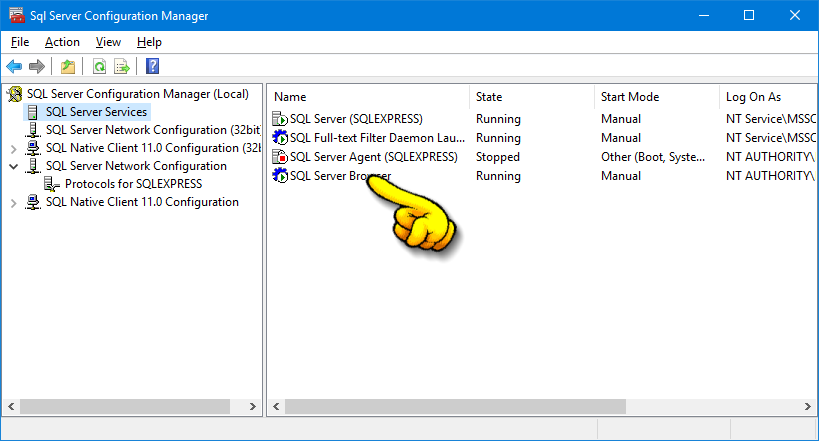Viewport: 819px width, 441px height.
Task: Select SQL Server Network Configuration (non-32bit) label
Action: pyautogui.click(x=136, y=166)
